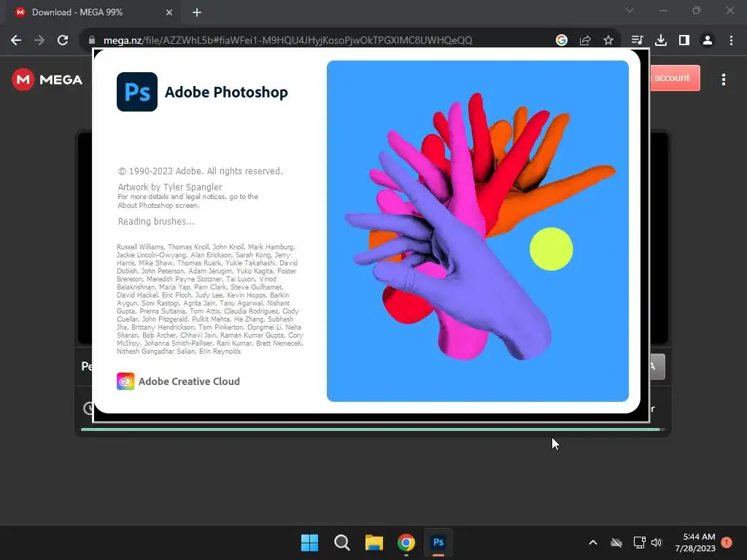Click the copyright 1990-2023 Adobe text
This screenshot has width=747, height=560.
(x=200, y=171)
